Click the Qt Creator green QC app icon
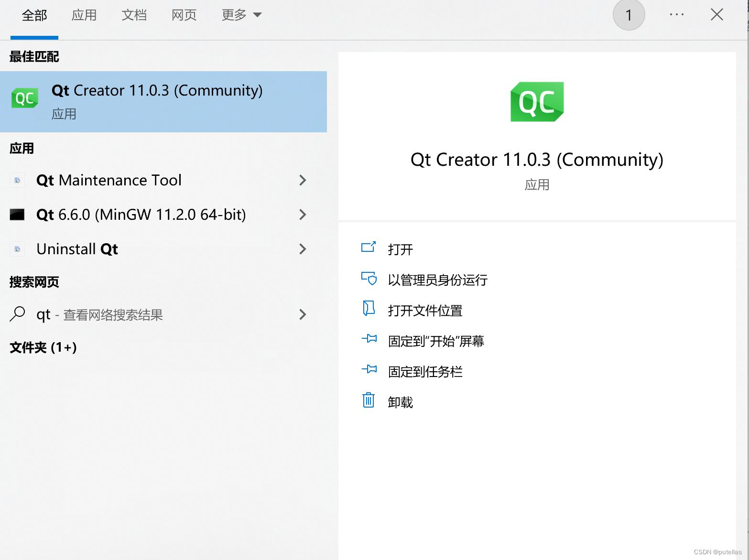The height and width of the screenshot is (560, 749). (24, 98)
